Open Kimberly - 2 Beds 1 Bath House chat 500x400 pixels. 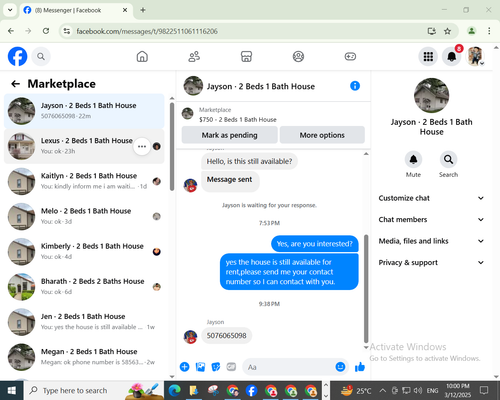(x=84, y=251)
